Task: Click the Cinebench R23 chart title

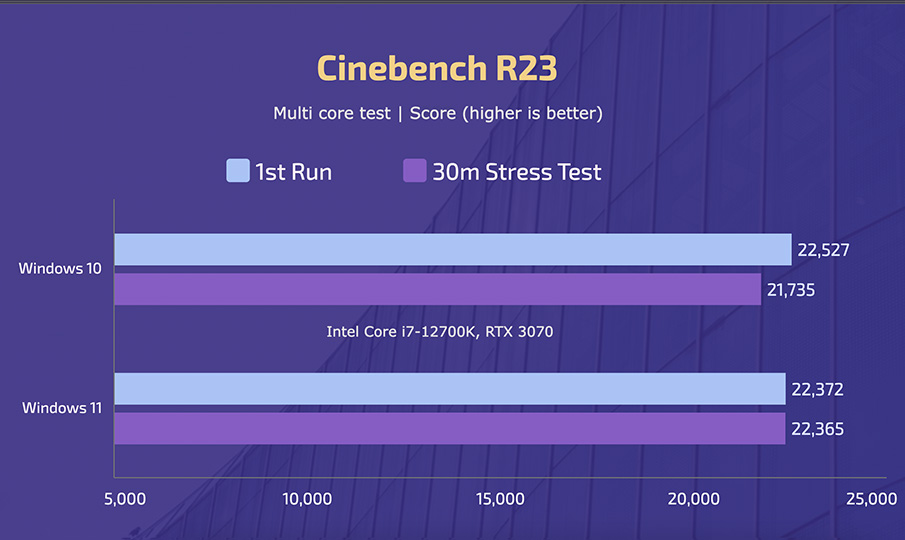Action: [x=437, y=68]
